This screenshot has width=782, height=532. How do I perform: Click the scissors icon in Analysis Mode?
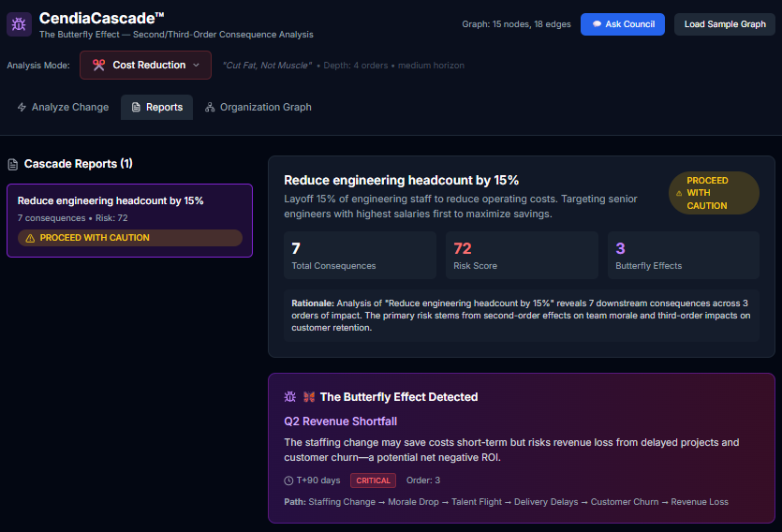[98, 66]
